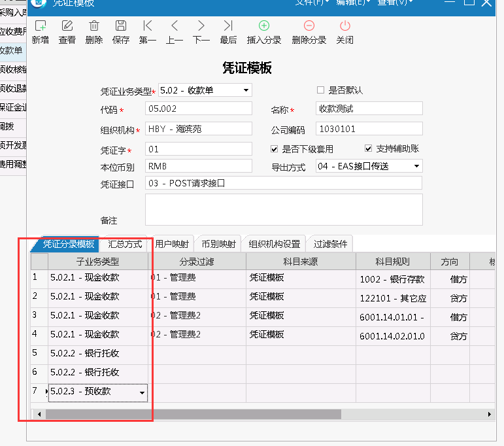The height and width of the screenshot is (446, 504).
Task: Uncheck the 是否下级套用 checkbox
Action: [x=274, y=149]
